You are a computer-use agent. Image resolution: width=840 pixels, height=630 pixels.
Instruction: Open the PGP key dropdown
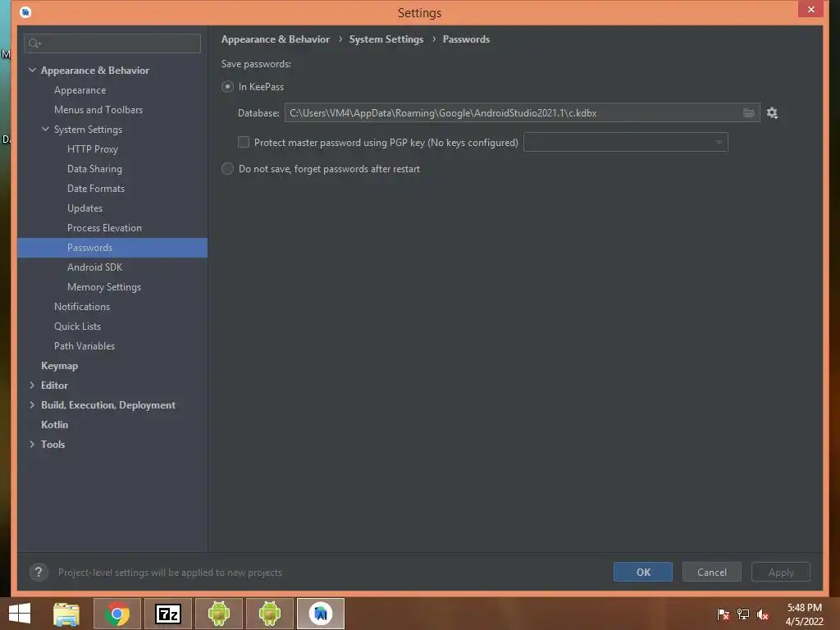coord(625,142)
